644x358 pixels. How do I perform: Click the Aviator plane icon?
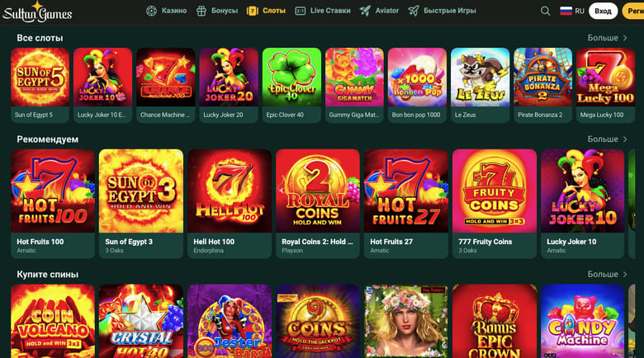coord(365,11)
